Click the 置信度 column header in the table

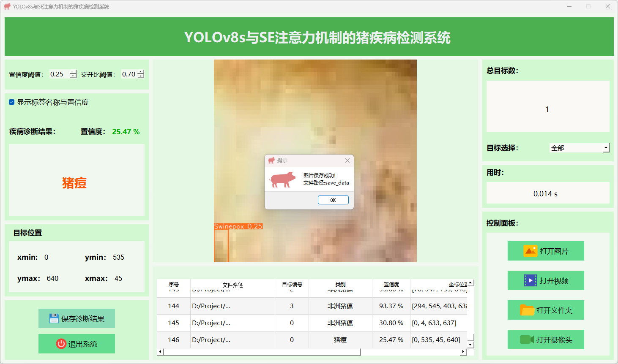[391, 284]
